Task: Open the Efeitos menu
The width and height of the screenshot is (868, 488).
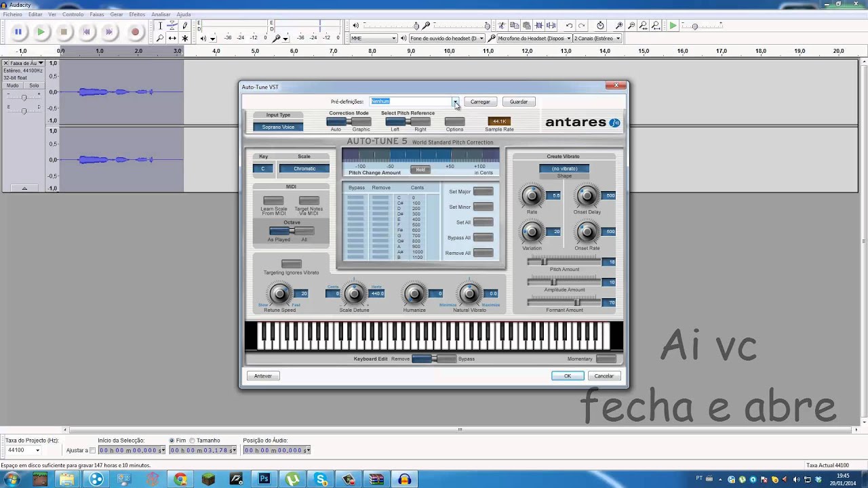Action: pos(137,14)
